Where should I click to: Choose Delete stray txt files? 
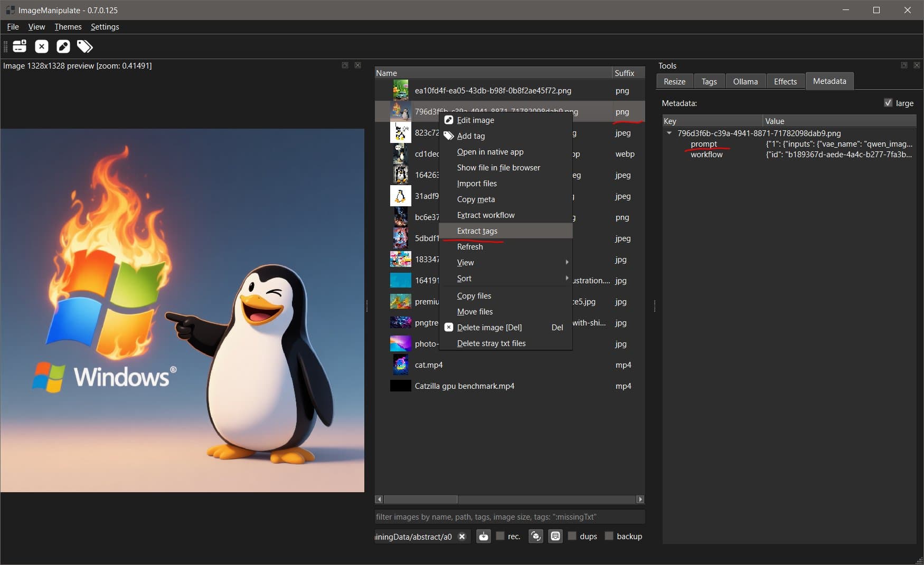(x=506, y=343)
